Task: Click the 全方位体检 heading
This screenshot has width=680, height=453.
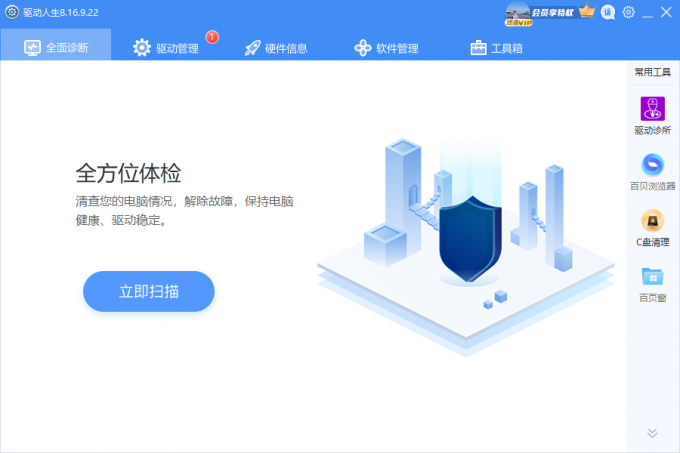Action: coord(128,173)
